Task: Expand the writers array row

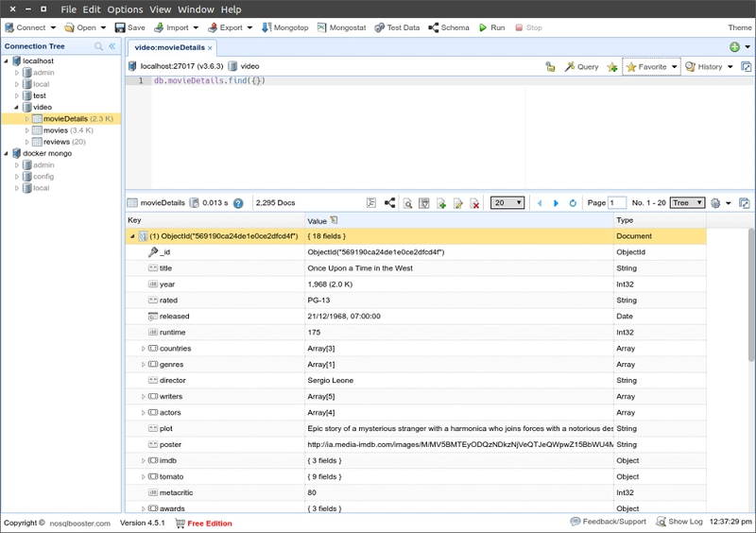Action: (x=144, y=397)
